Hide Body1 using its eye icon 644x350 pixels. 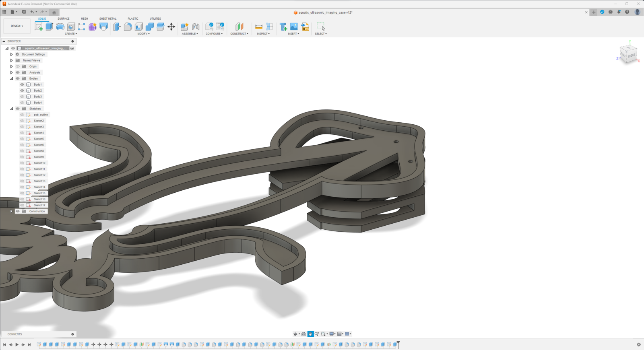22,84
